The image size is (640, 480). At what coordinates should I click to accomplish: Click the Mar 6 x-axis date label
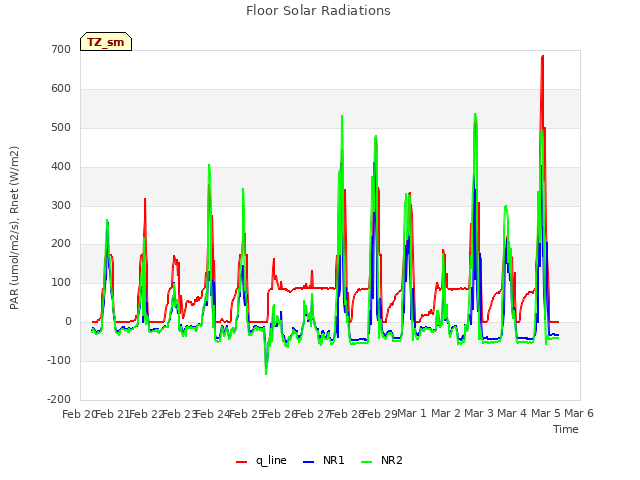point(579,414)
